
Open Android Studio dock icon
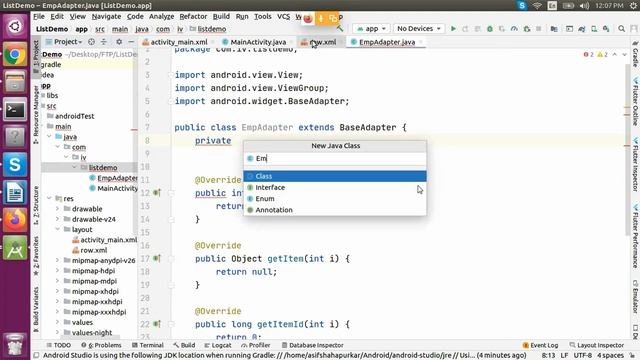(x=15, y=248)
